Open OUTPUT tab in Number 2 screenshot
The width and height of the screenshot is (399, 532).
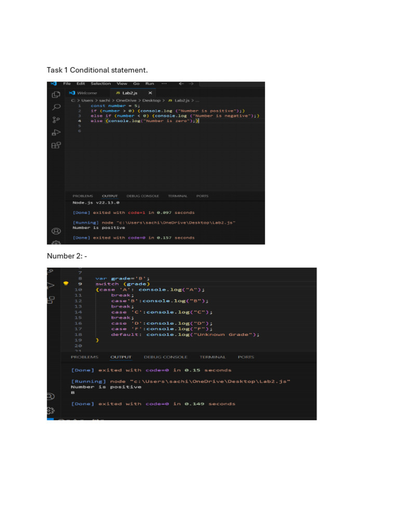tap(121, 357)
